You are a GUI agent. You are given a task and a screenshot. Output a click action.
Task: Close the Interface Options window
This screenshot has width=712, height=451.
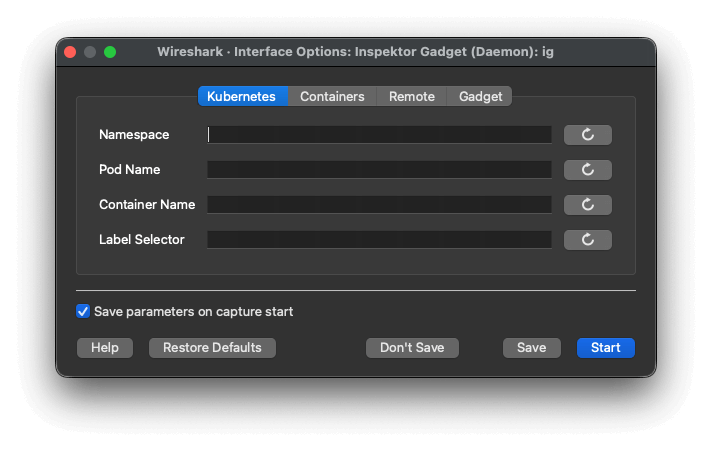pyautogui.click(x=70, y=52)
